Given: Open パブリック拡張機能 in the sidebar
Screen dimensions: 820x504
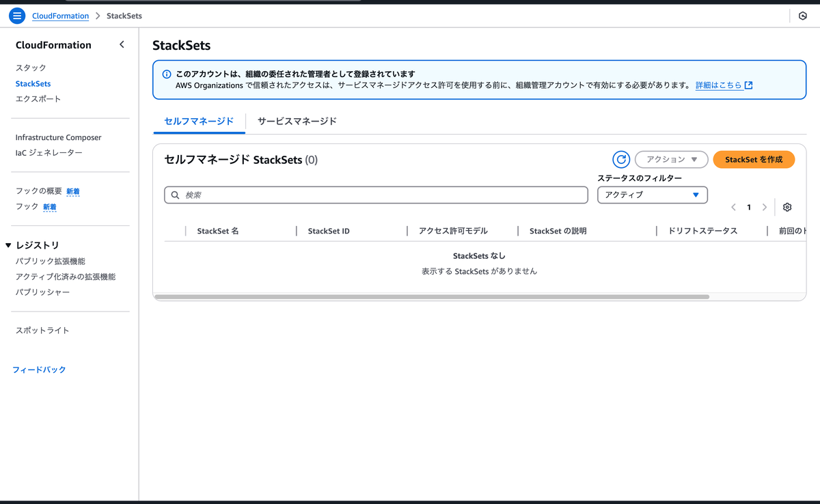Looking at the screenshot, I should (51, 262).
